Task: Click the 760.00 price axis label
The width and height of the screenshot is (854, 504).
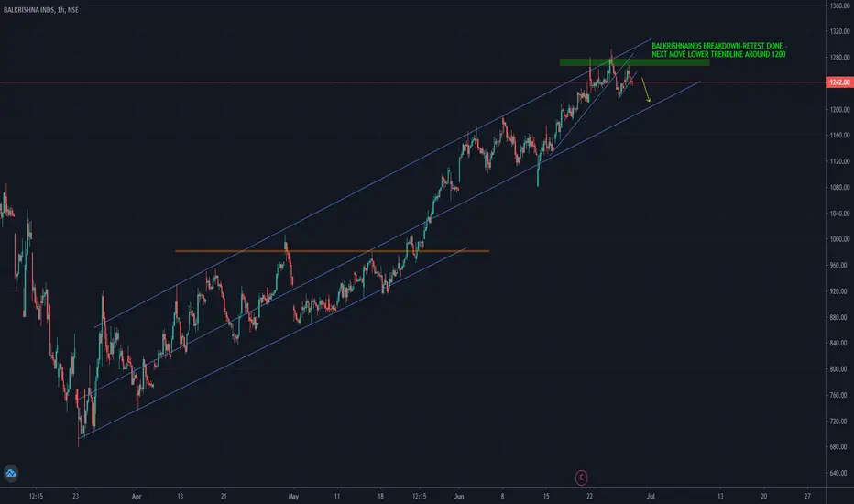Action: pyautogui.click(x=840, y=395)
